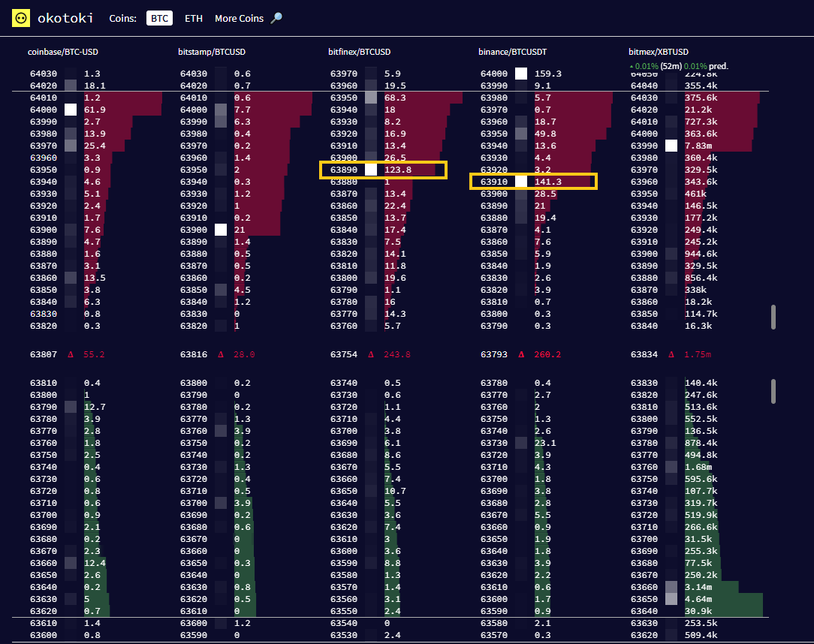Click coinbase mid price 63807

[x=44, y=354]
